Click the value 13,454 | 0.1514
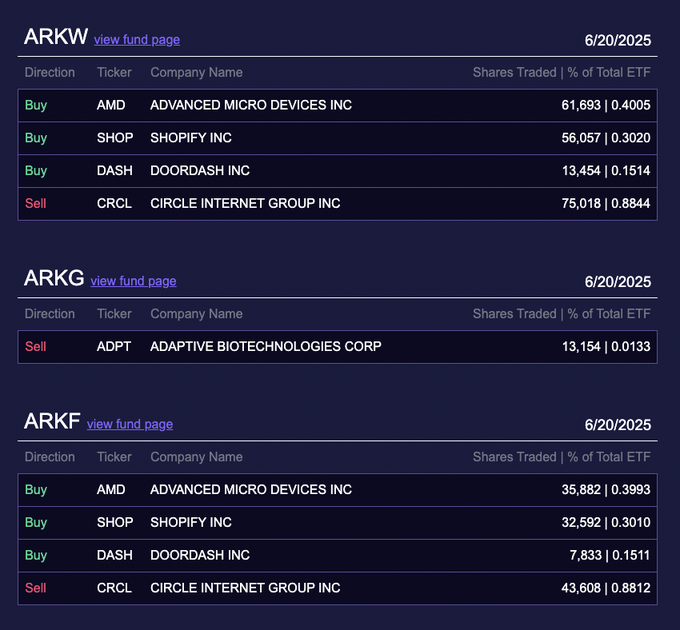The image size is (680, 630). pyautogui.click(x=606, y=171)
